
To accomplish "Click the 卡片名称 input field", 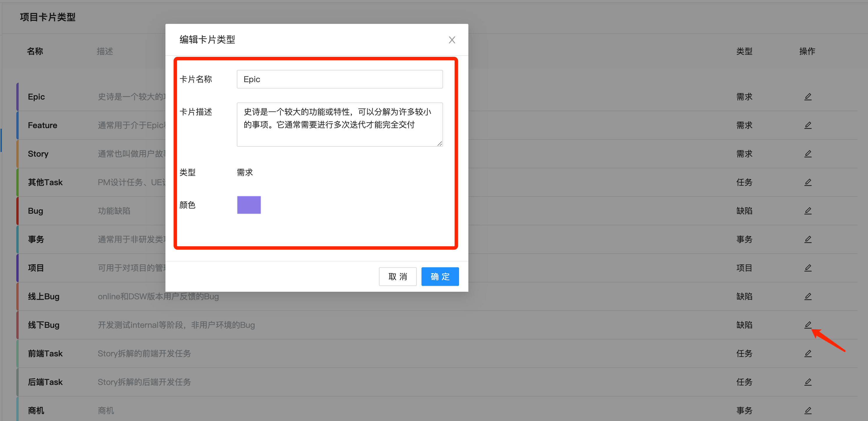I will [x=339, y=79].
